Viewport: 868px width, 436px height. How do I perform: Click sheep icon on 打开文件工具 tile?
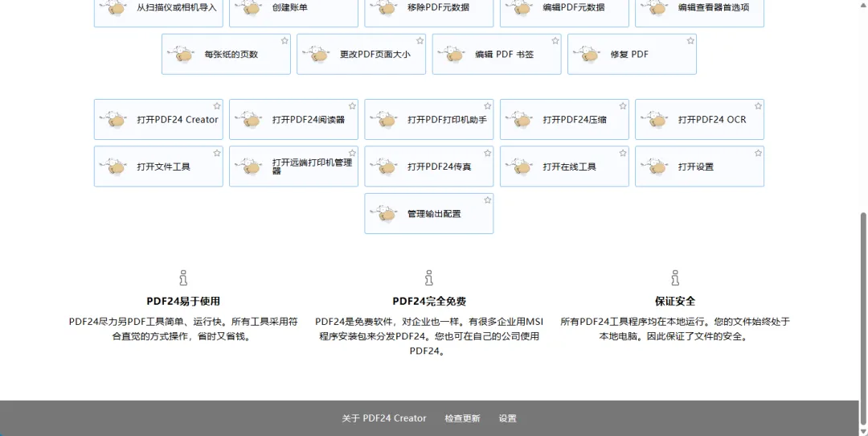pos(114,167)
